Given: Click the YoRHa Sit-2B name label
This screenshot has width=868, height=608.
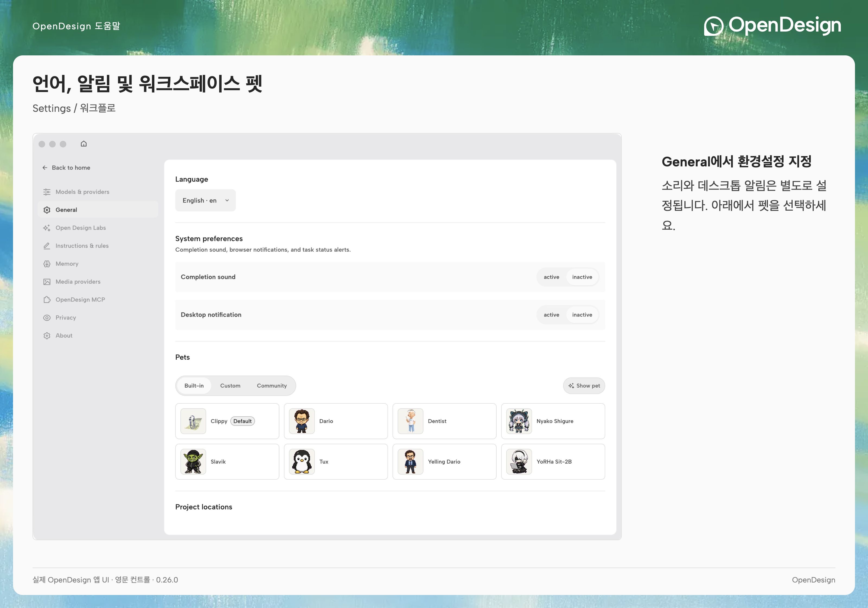Looking at the screenshot, I should pyautogui.click(x=554, y=462).
